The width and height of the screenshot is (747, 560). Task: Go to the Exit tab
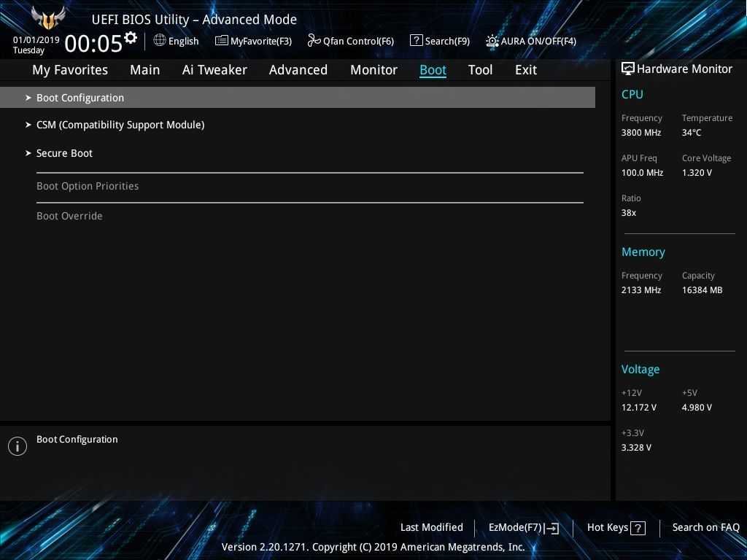tap(525, 70)
